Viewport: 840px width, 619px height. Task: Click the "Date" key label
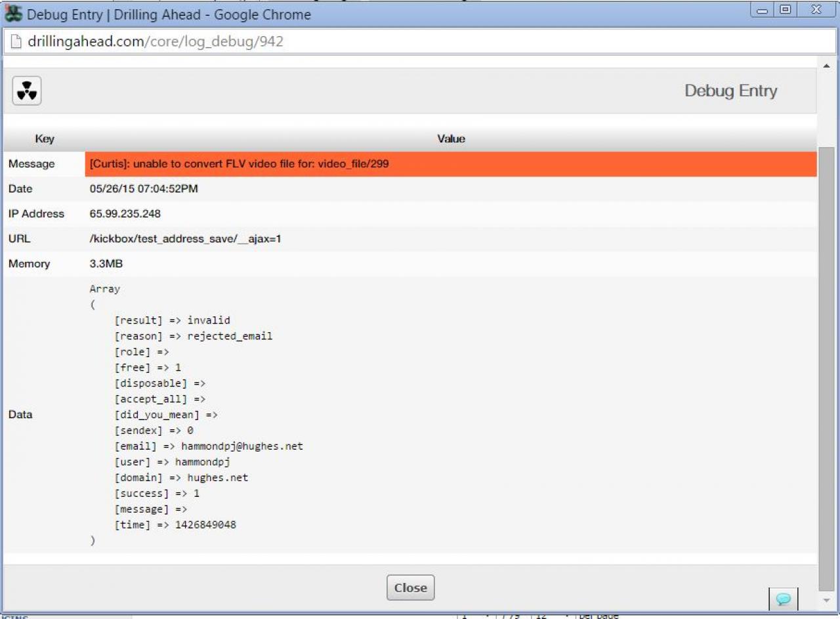pos(20,189)
